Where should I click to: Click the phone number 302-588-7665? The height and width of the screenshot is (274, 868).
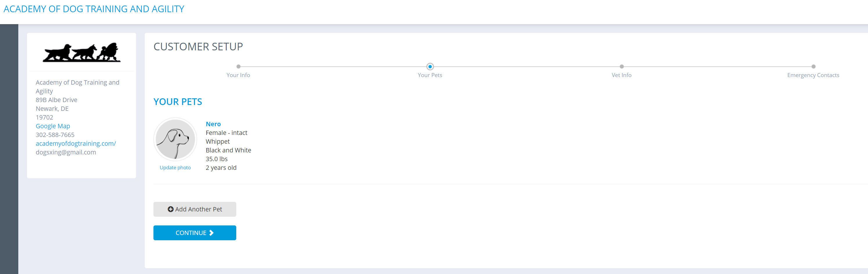click(x=55, y=135)
